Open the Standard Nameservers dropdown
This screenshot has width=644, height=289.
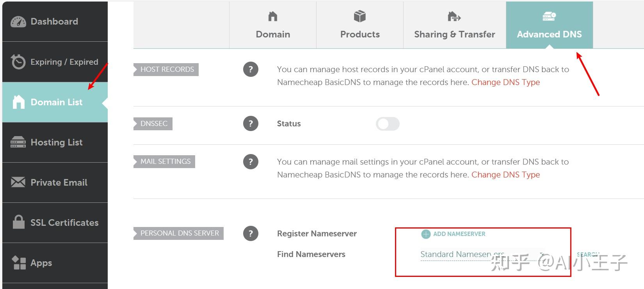[482, 254]
